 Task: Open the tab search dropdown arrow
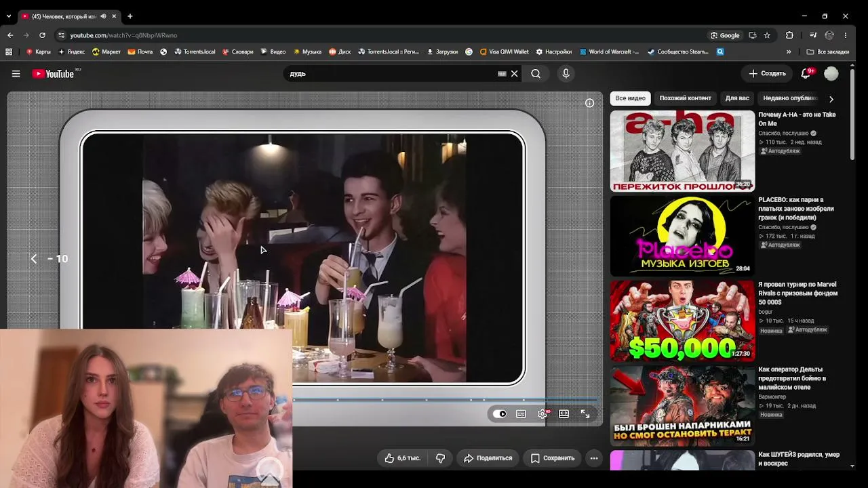(8, 16)
